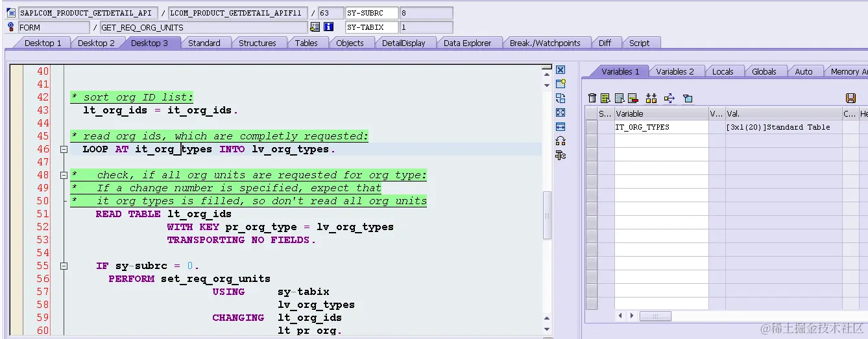Click the horizontal scrollbar in the Variables table
The width and height of the screenshot is (868, 339).
[x=655, y=316]
